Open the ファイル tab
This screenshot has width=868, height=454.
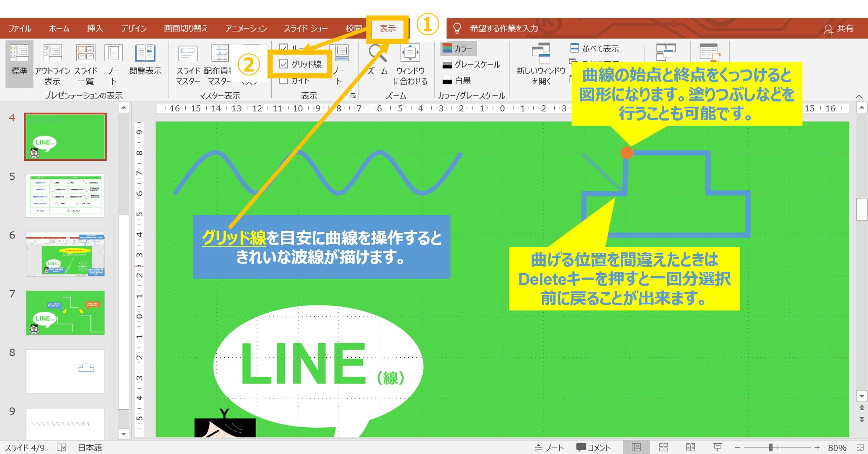[x=20, y=29]
